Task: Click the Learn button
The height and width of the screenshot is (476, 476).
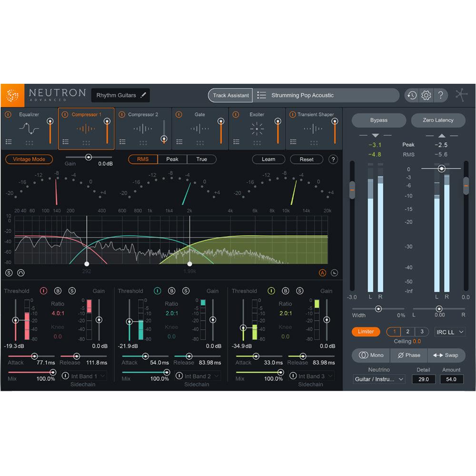Action: pyautogui.click(x=268, y=159)
